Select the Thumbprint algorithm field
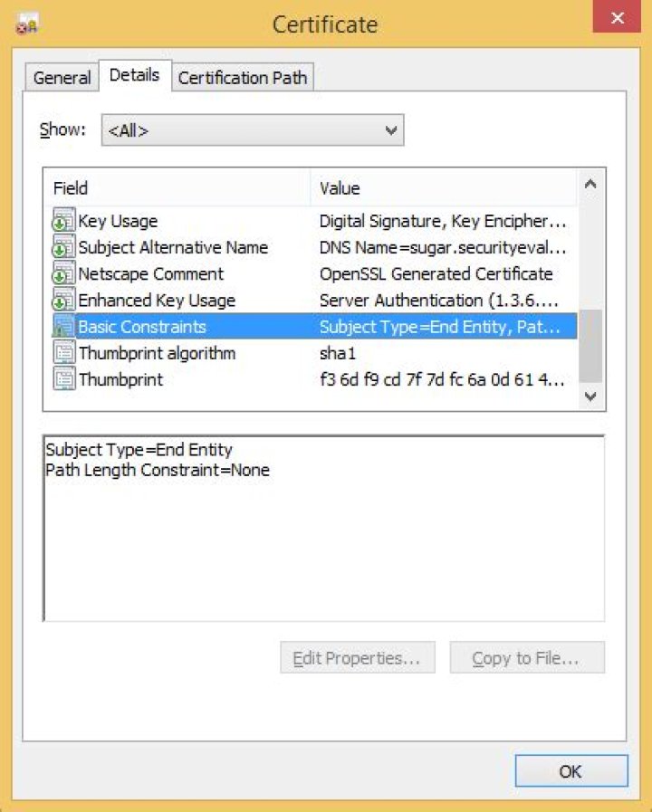Screen dimensions: 652x812 314,353
